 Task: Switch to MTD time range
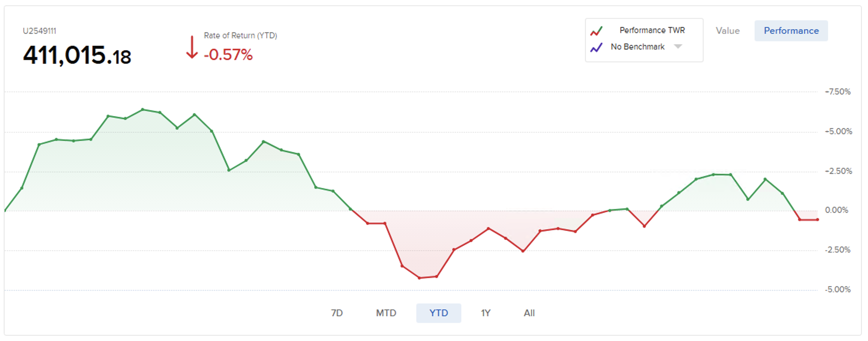[386, 313]
